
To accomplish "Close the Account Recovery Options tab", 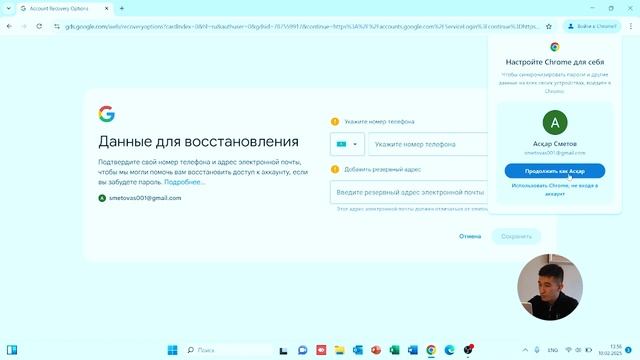I will pyautogui.click(x=107, y=8).
